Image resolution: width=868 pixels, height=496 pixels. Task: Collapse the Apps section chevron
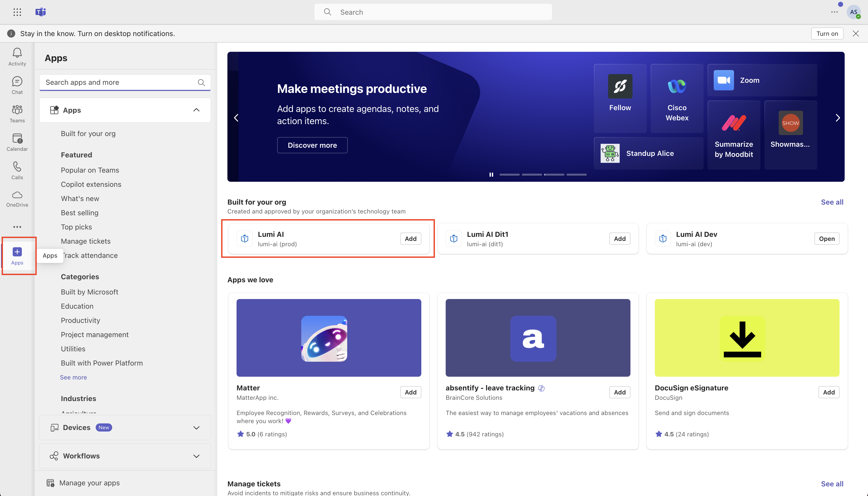196,110
